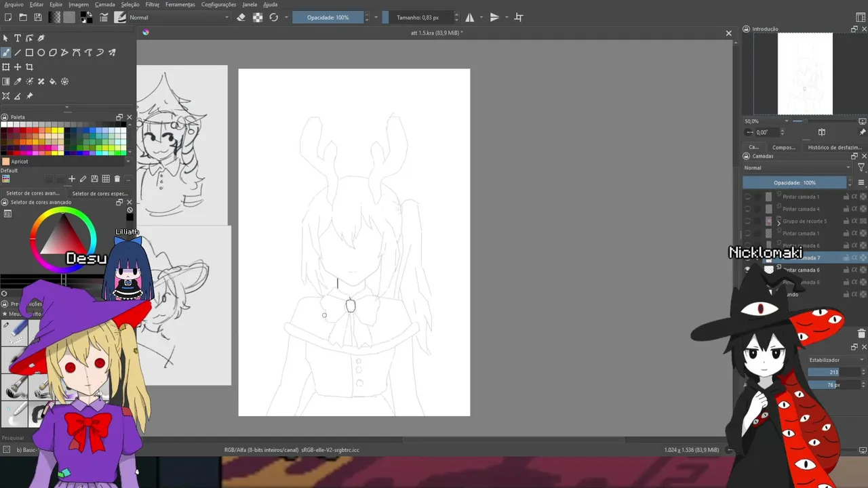The image size is (868, 488).
Task: Open the Estabilizador smoothing dropdown
Action: (837, 360)
